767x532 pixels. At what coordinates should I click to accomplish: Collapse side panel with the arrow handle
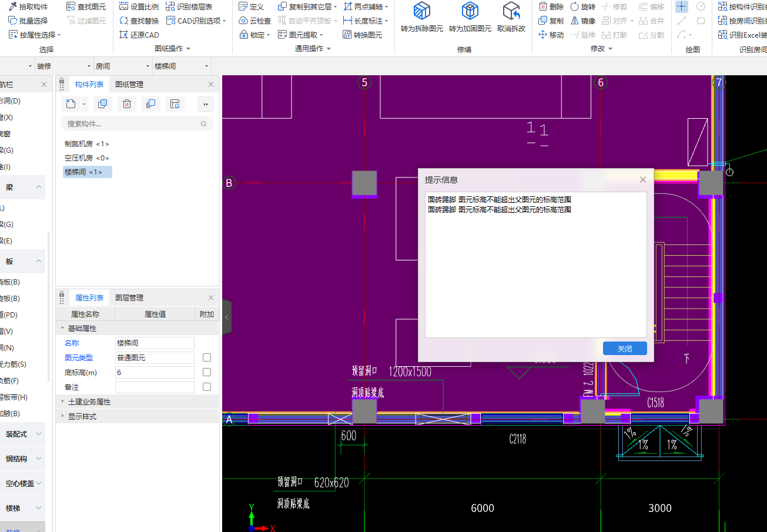click(x=227, y=317)
